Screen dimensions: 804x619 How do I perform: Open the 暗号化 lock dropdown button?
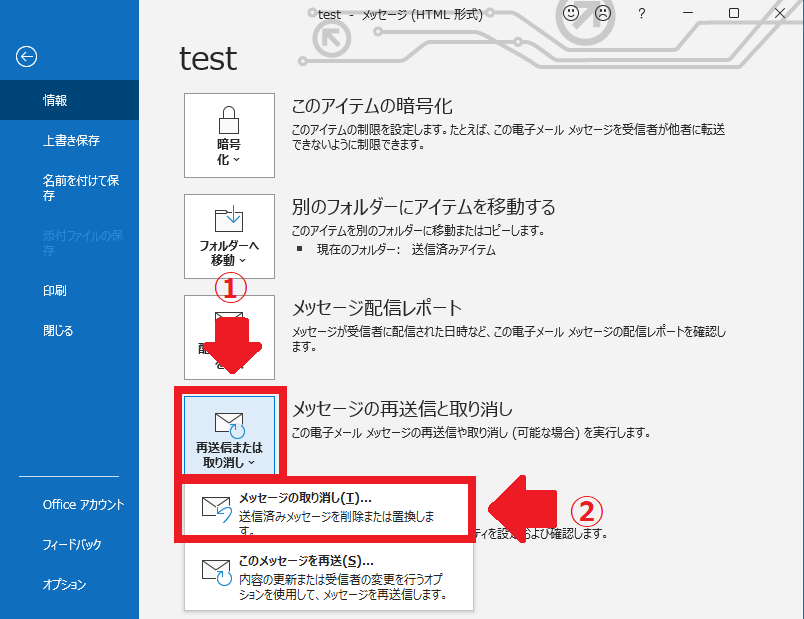point(229,136)
